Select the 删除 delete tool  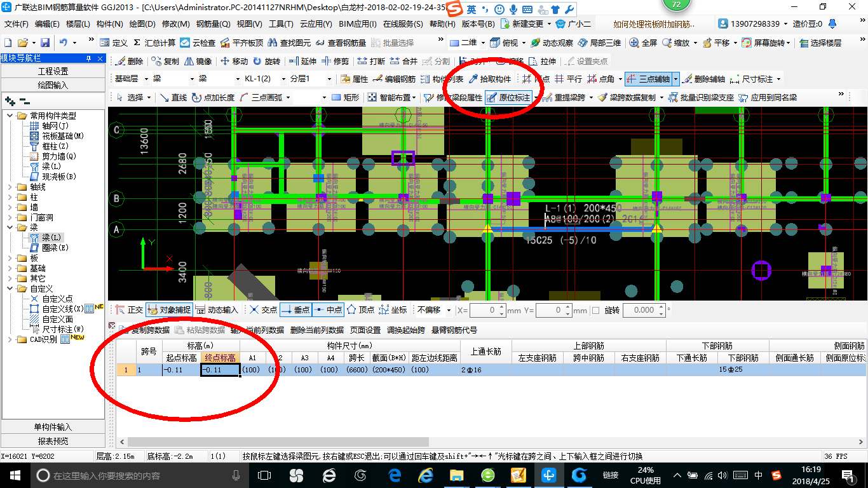pos(129,61)
